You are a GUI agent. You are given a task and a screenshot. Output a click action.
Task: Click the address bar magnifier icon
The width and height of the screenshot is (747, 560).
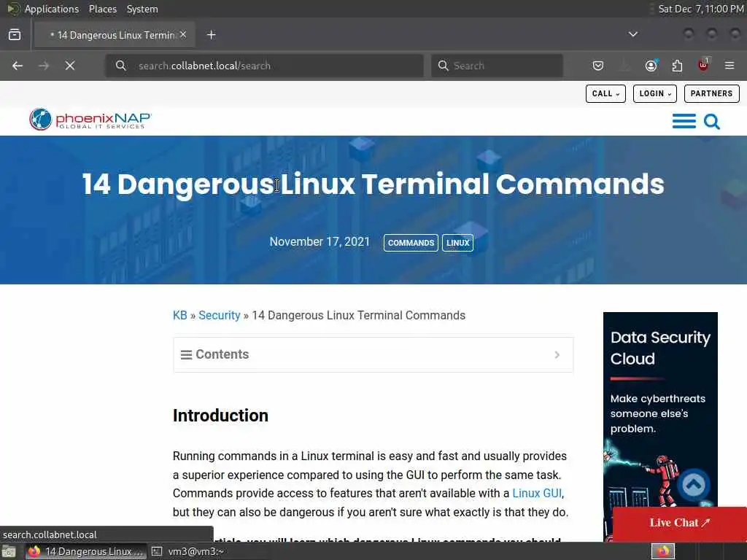[120, 66]
